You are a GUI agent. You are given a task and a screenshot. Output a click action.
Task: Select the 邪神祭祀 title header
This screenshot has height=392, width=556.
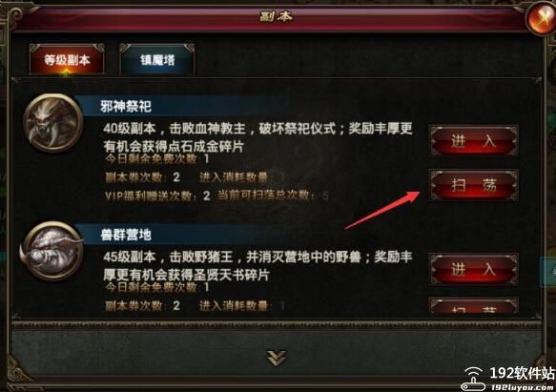[126, 106]
